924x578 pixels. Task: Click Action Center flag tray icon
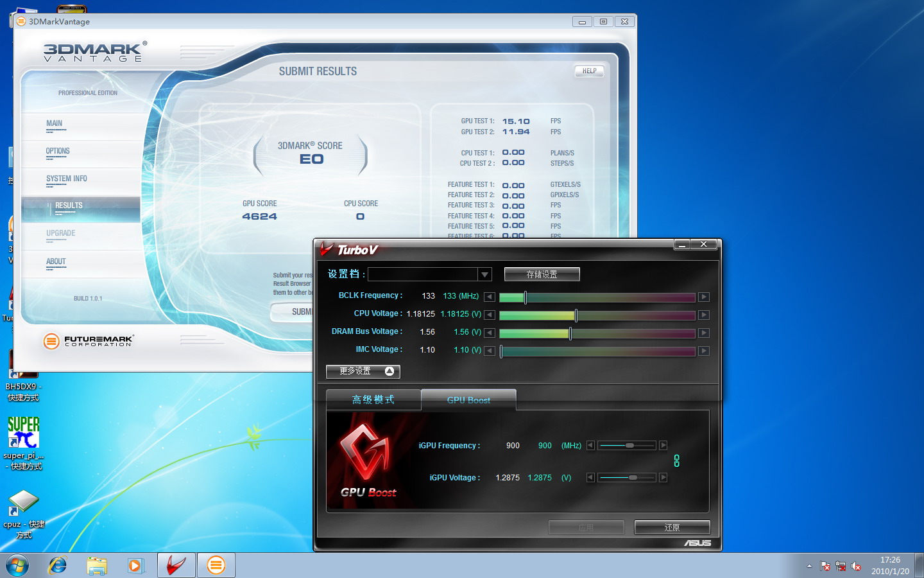coord(825,566)
